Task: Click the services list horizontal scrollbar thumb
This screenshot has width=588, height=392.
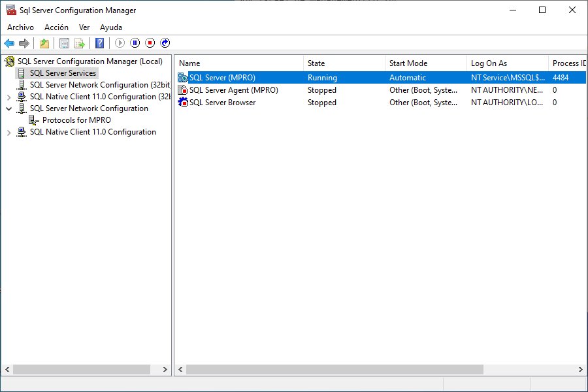Action: [335, 370]
